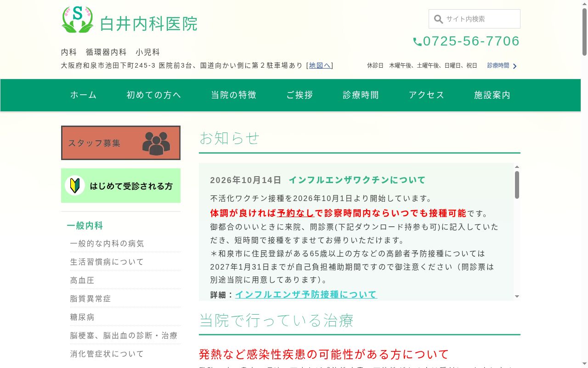This screenshot has width=588, height=368.
Task: Click the news box scrollbar up arrow
Action: click(517, 167)
